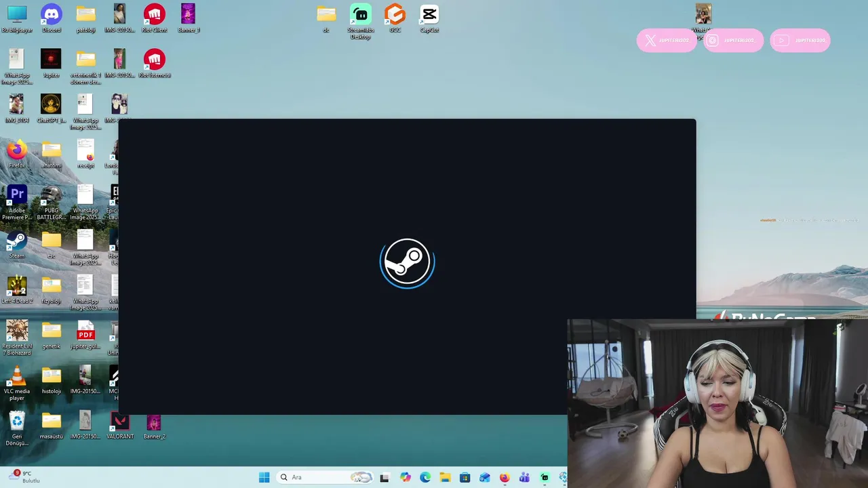The width and height of the screenshot is (868, 488).
Task: Click the Steam logo loading splash
Action: click(x=407, y=263)
